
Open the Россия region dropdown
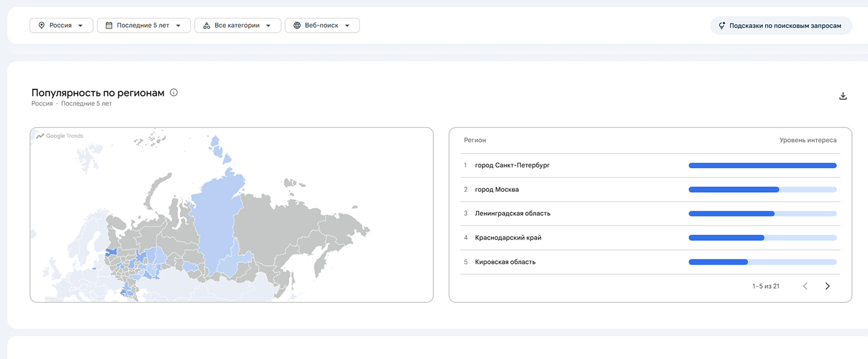tap(61, 26)
